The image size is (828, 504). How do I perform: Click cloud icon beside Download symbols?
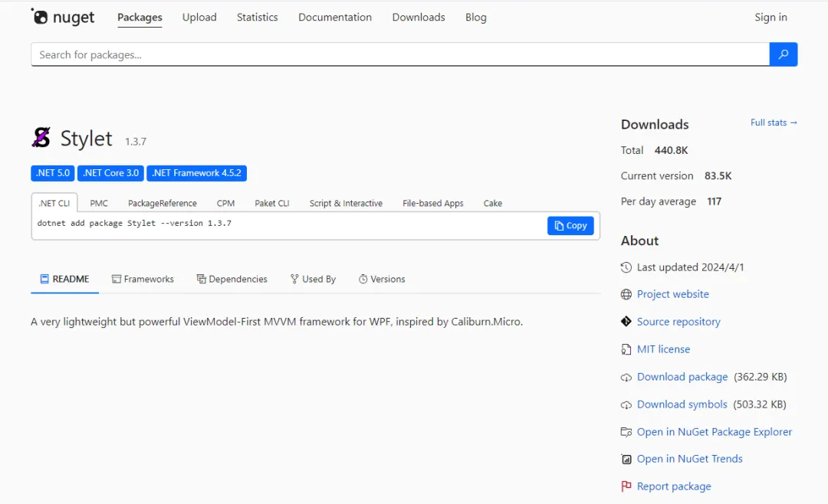(x=626, y=404)
